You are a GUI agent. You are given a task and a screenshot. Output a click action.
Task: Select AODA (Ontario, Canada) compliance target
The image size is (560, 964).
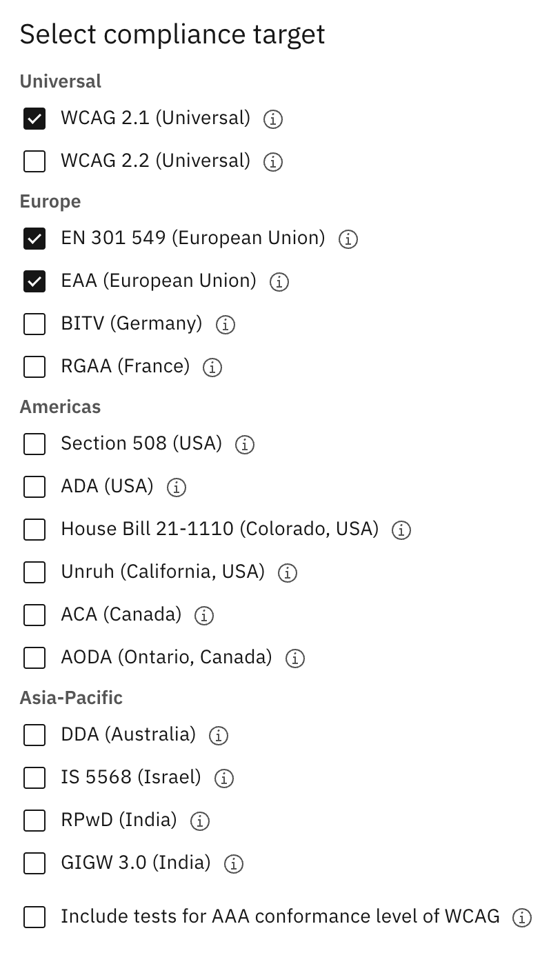pos(34,658)
